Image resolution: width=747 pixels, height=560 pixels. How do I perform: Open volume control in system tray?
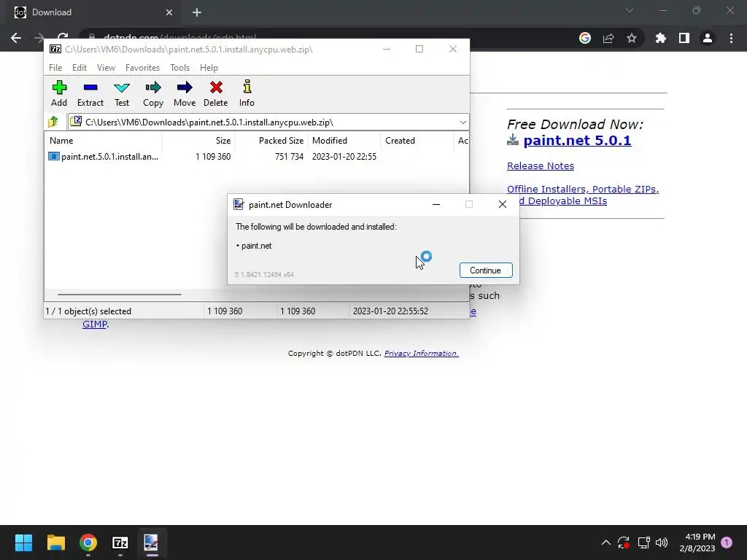click(662, 542)
